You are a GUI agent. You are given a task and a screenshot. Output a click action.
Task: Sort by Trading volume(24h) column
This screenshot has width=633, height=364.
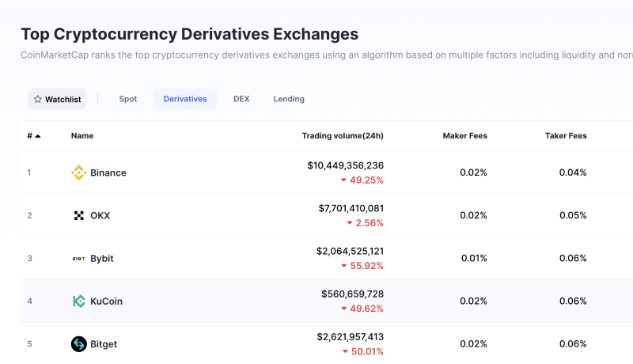(x=343, y=136)
